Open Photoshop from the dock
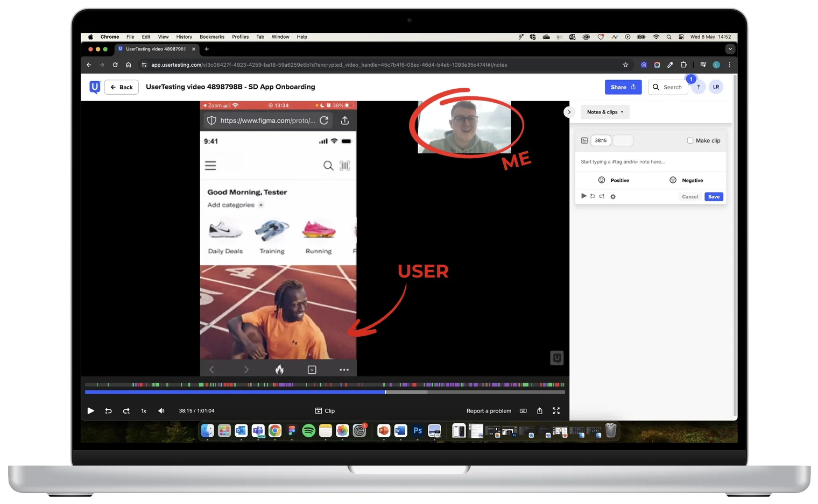 pos(418,430)
